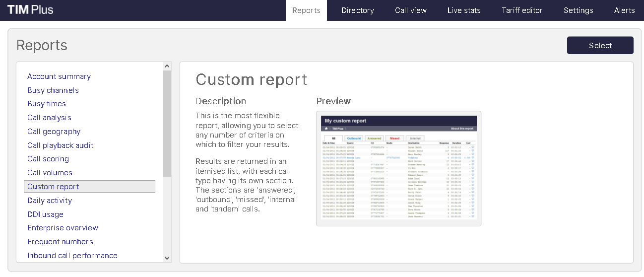Choose the Inbound call performance report

point(72,256)
